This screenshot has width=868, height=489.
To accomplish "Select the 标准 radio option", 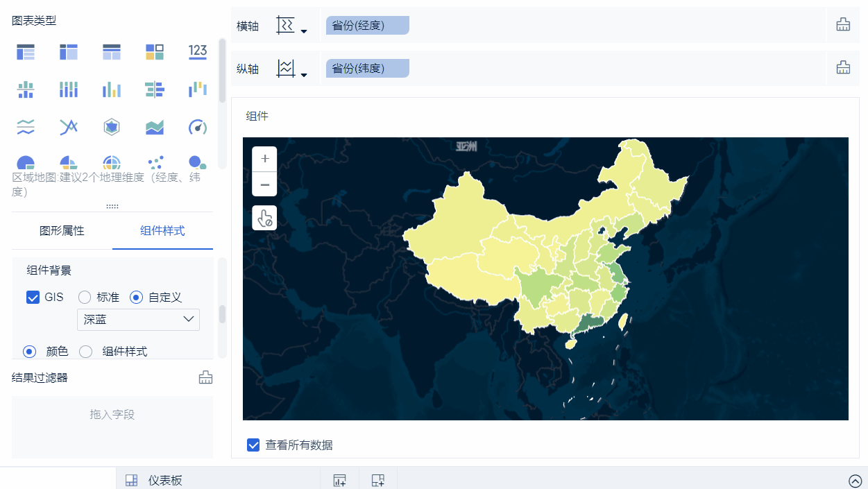I will pyautogui.click(x=85, y=298).
